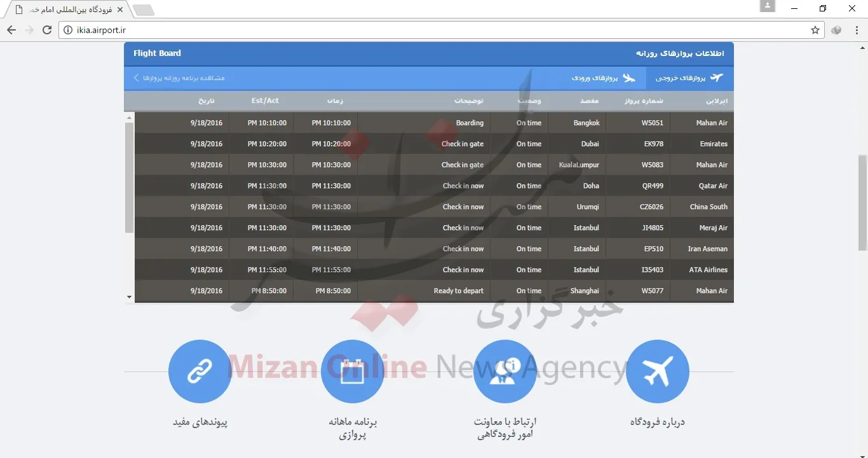
Task: Click the time column header
Action: tap(336, 101)
